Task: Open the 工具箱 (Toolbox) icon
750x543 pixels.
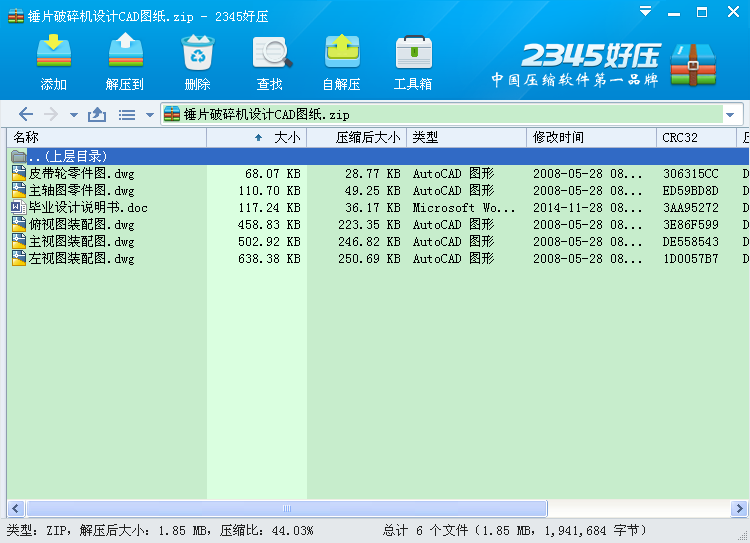Action: point(413,61)
